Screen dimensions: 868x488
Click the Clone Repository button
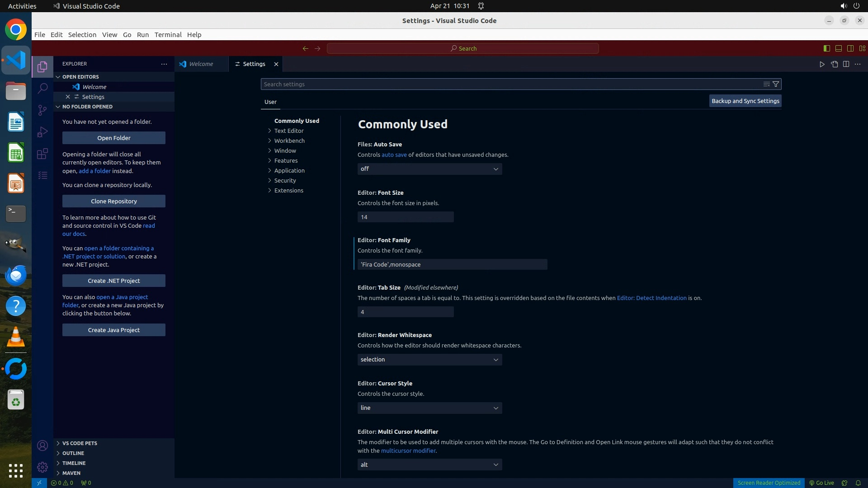[x=114, y=201]
